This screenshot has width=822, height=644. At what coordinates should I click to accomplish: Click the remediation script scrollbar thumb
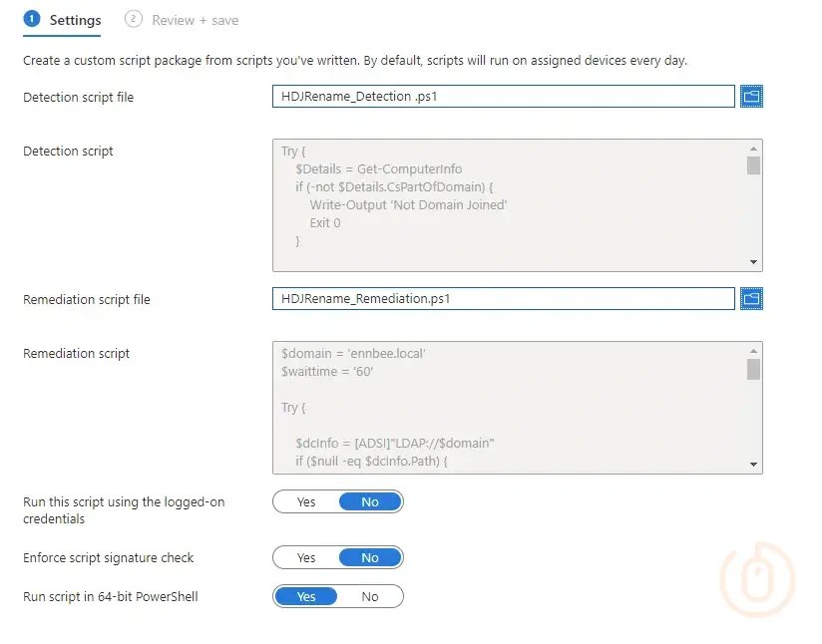click(753, 369)
